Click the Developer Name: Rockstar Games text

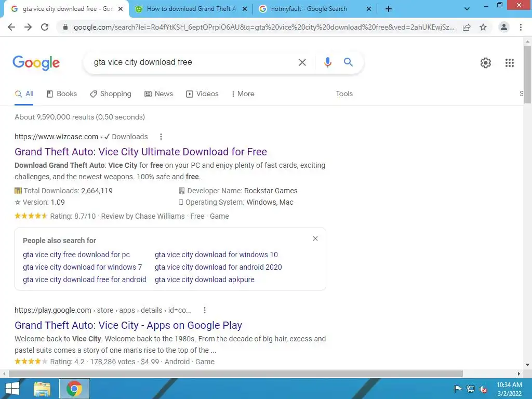pos(238,191)
